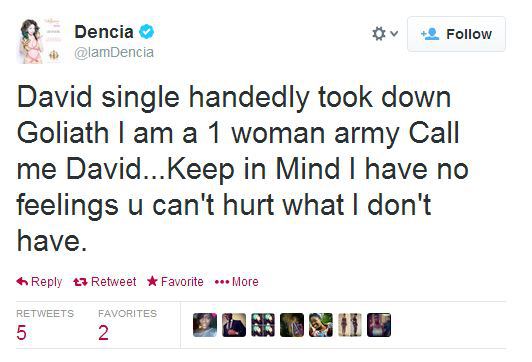
Task: Open Dencia's profile picture
Action: (40, 41)
